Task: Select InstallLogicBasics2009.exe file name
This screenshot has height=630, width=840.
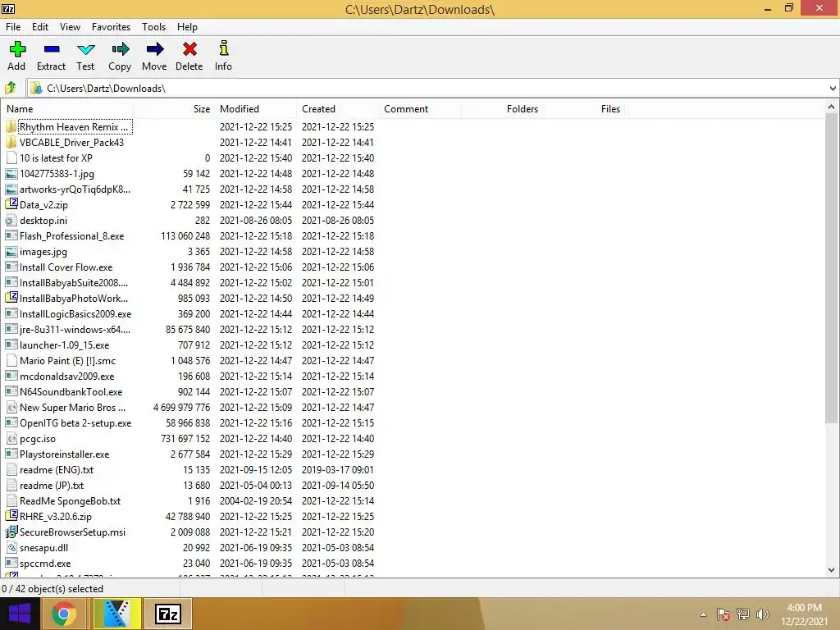Action: point(75,314)
